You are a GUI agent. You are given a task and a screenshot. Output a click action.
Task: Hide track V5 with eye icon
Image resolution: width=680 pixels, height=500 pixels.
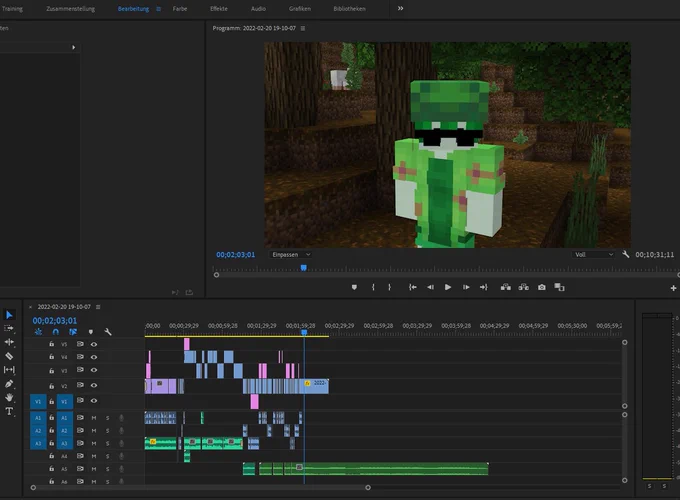click(94, 344)
